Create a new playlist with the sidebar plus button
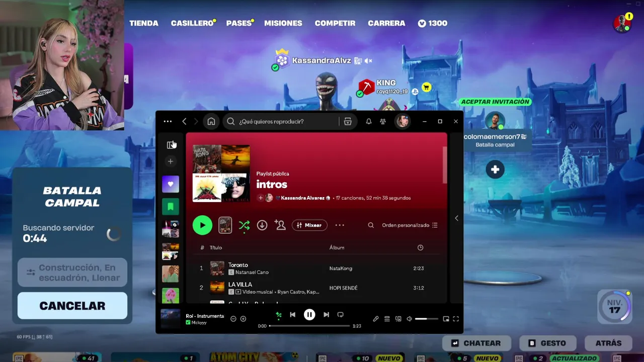 [171, 161]
